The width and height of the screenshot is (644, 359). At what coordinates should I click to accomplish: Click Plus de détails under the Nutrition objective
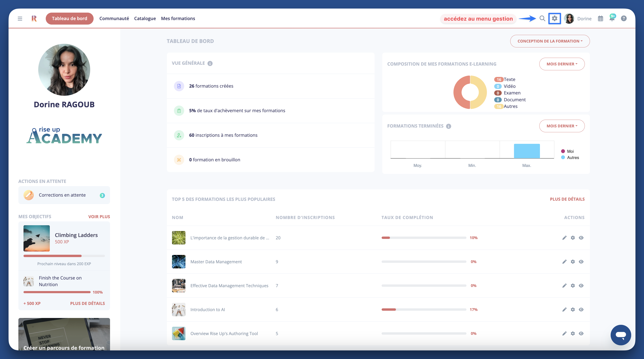[x=88, y=303]
